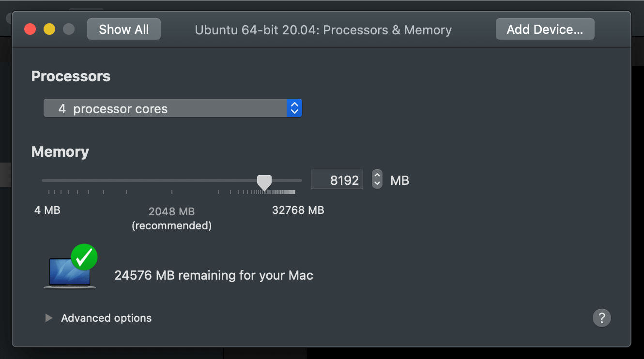The height and width of the screenshot is (359, 644).
Task: Click the Advanced options text label
Action: point(106,318)
